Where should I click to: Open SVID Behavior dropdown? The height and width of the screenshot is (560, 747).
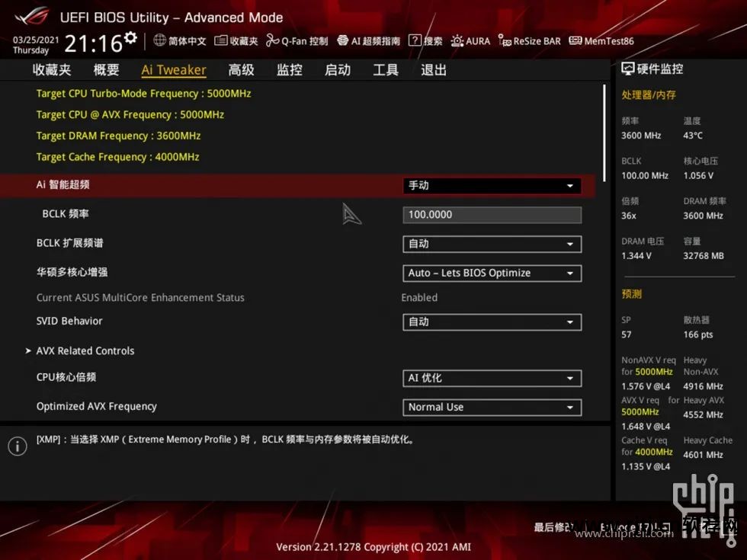(492, 322)
